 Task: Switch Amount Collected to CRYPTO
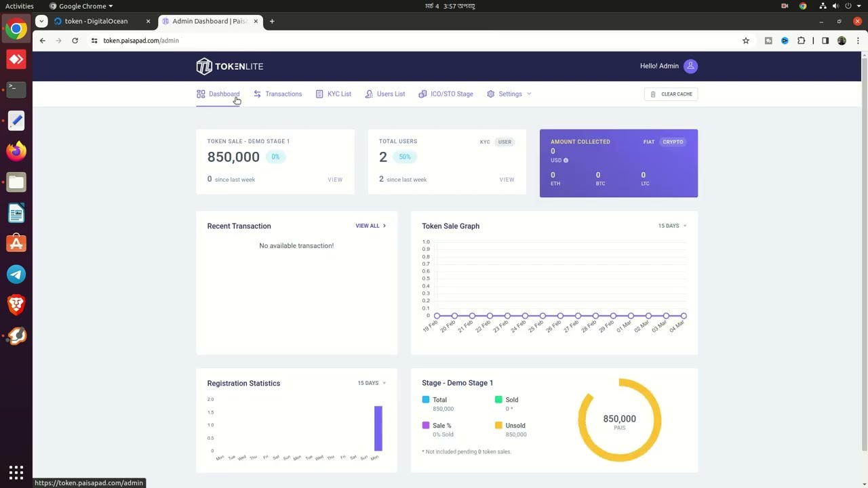tap(673, 142)
